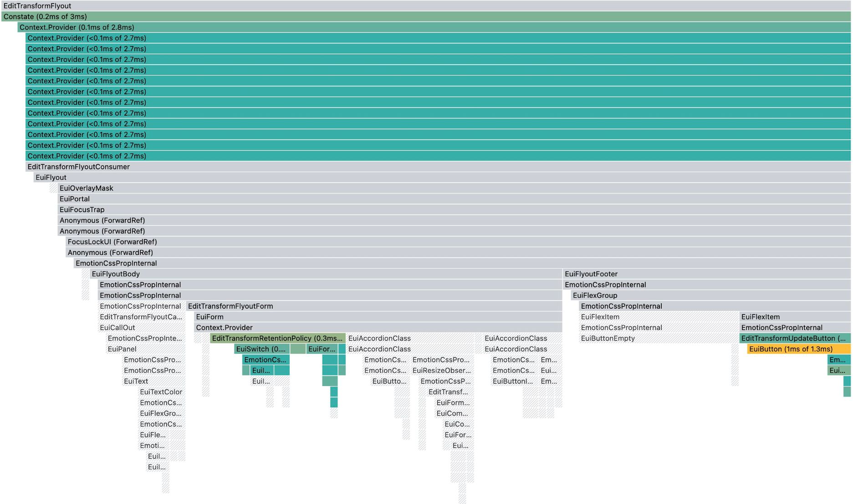This screenshot has width=853, height=504.
Task: Click the EuiFlexGroup bar under EuiFlyoutFooter
Action: click(x=711, y=295)
